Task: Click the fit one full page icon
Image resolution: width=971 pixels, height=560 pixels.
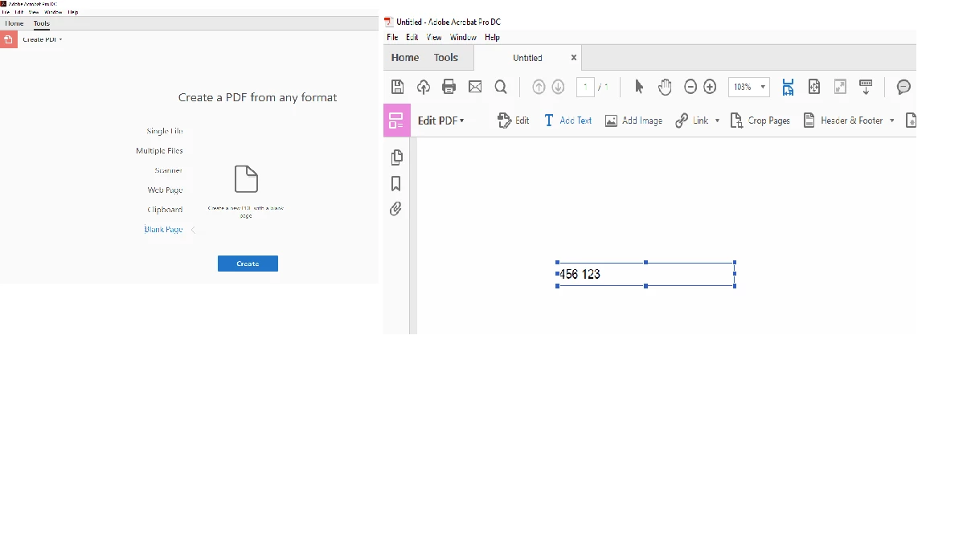Action: click(x=813, y=87)
